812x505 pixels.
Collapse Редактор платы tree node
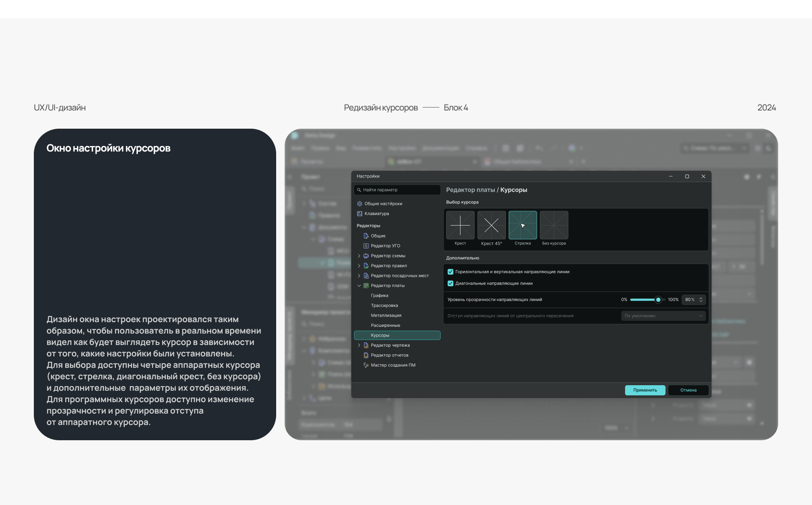359,286
